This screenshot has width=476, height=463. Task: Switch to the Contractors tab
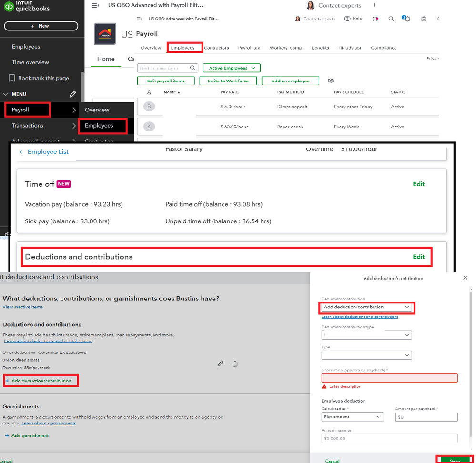pyautogui.click(x=216, y=48)
